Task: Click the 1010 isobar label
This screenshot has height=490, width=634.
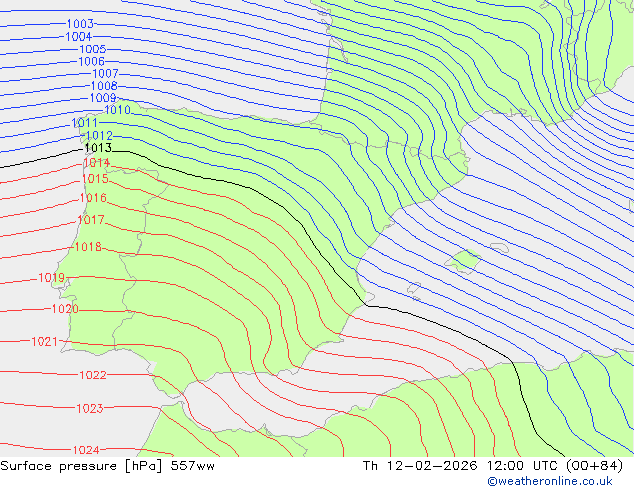Action: click(x=117, y=110)
